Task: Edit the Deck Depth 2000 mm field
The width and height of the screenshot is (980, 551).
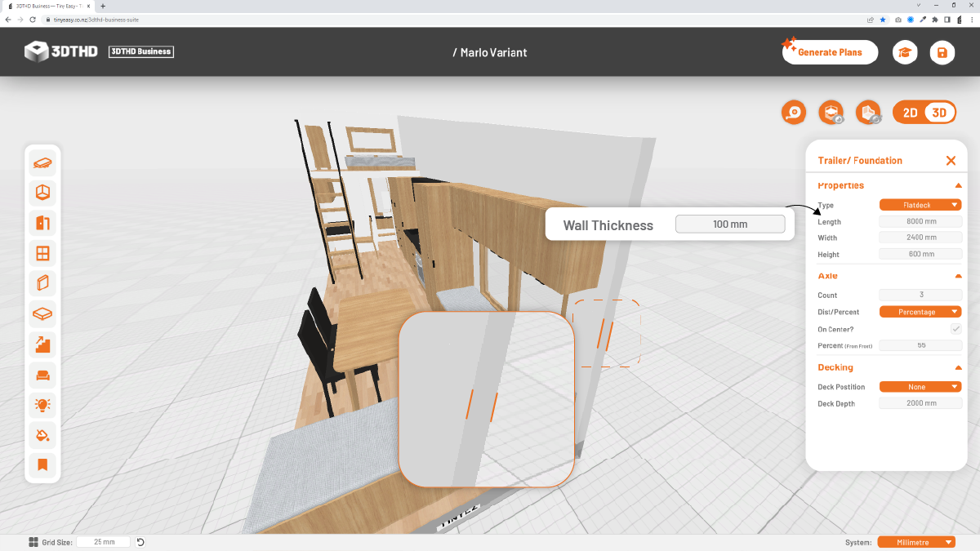Action: [x=920, y=403]
